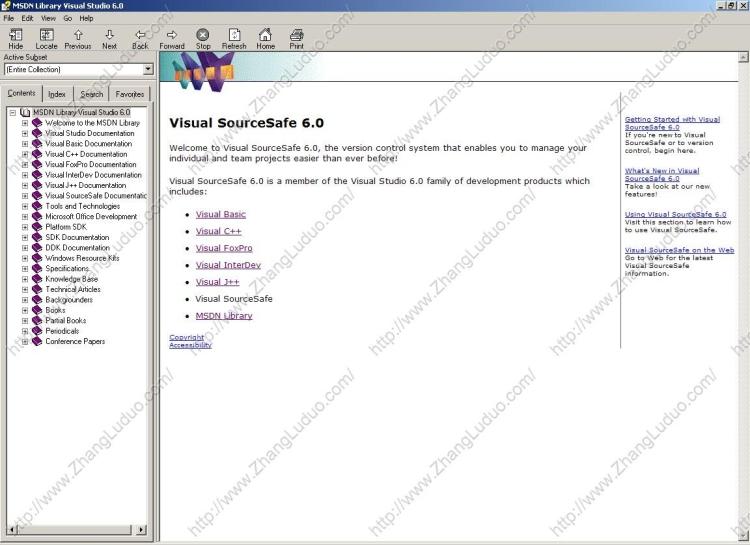Image resolution: width=750 pixels, height=545 pixels.
Task: Open Using Visual SourceSafe 6.0 link
Action: coord(675,214)
